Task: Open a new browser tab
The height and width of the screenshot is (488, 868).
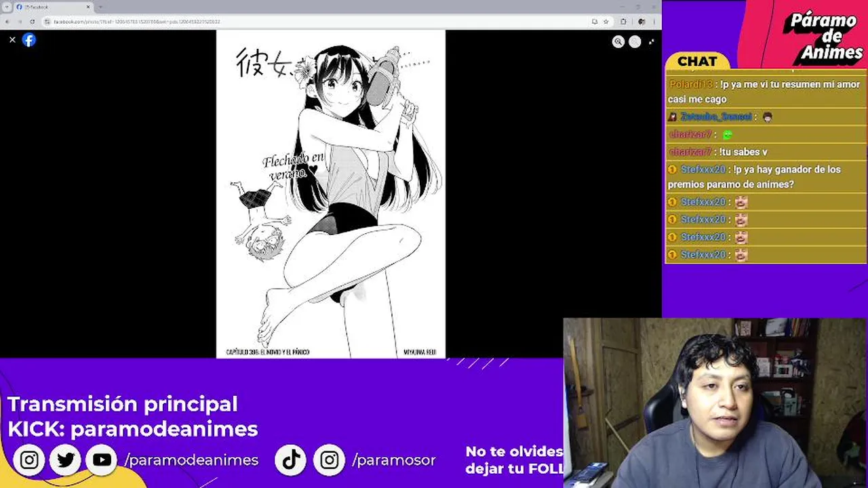Action: [x=100, y=7]
